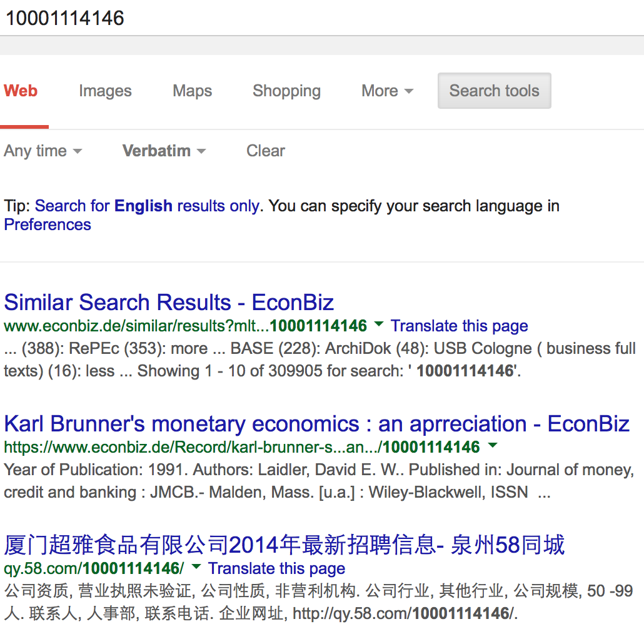Translate the Similar Search Results page
The height and width of the screenshot is (644, 644).
459,326
